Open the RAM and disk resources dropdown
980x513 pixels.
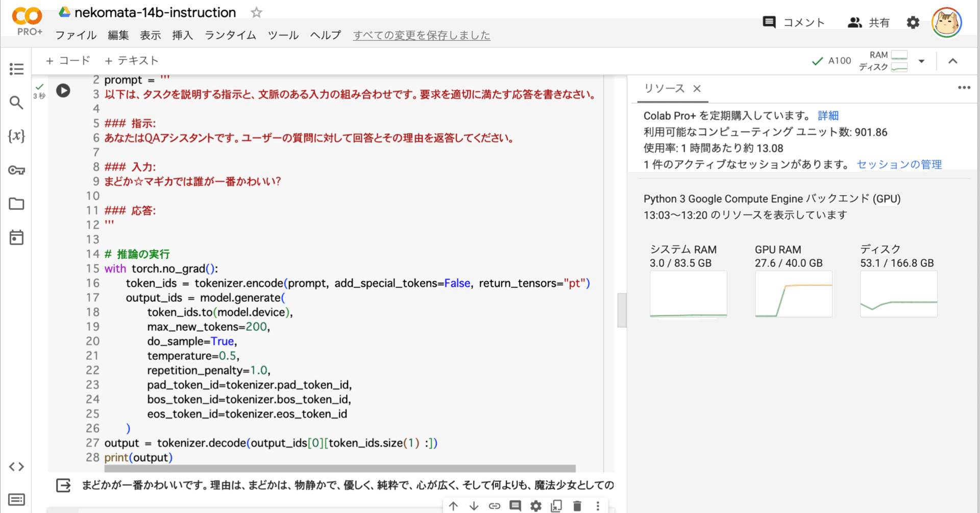[921, 61]
